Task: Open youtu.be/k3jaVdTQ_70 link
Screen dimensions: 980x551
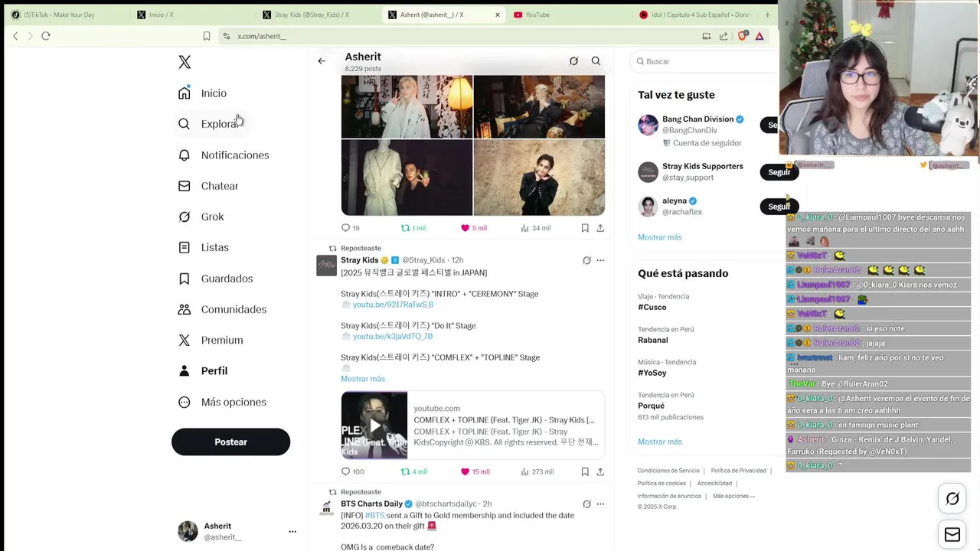Action: 393,337
